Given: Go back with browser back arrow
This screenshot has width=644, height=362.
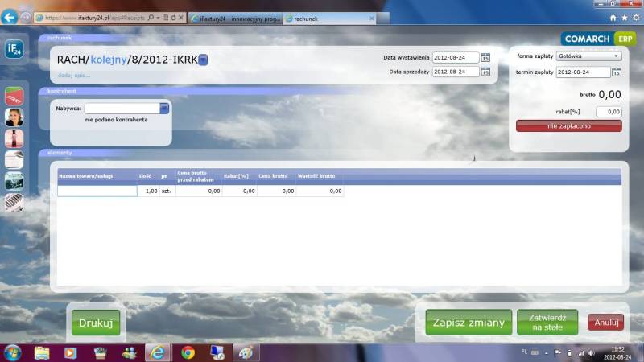Looking at the screenshot, I should coord(10,17).
